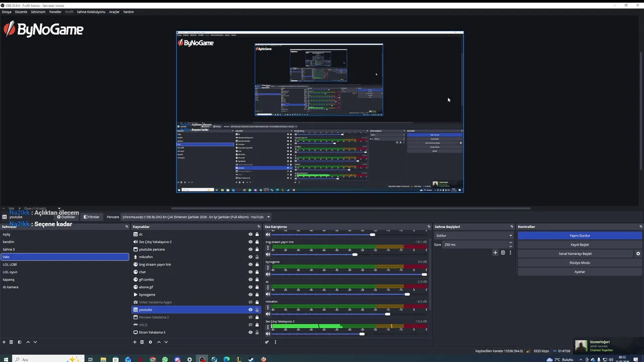Viewport: 644px width, 362px height.
Task: Mute the mikrafon audio channel speaker
Action: (268, 314)
